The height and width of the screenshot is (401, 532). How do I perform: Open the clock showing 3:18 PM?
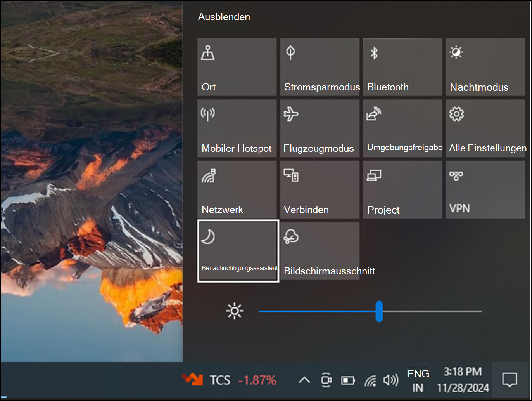coord(463,380)
